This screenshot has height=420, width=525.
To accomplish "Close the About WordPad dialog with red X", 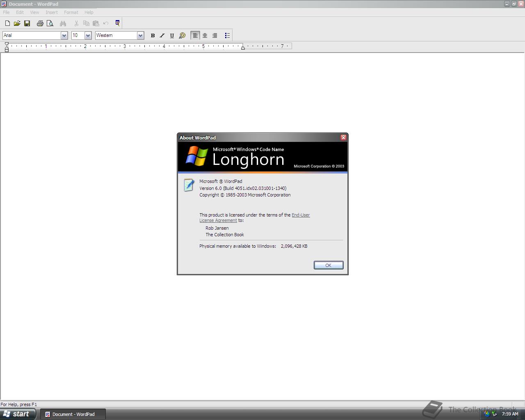I will point(344,137).
